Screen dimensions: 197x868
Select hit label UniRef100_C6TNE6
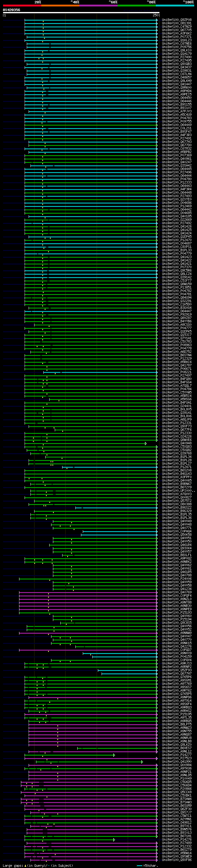177,43
